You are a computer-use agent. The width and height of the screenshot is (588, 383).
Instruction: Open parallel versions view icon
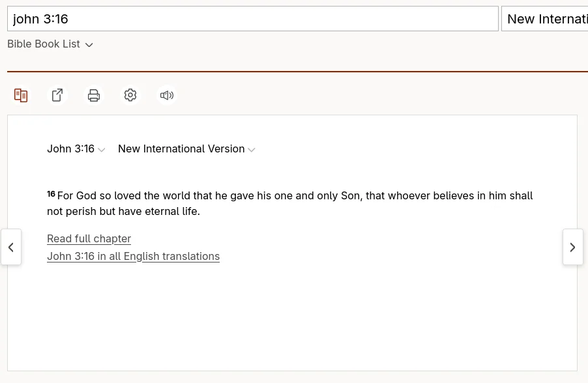[x=21, y=96]
